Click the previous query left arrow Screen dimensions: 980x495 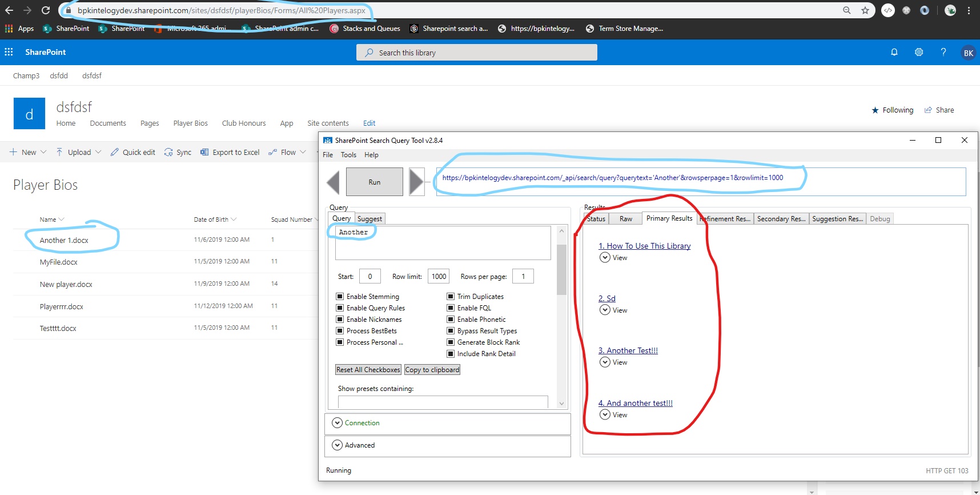coord(333,182)
